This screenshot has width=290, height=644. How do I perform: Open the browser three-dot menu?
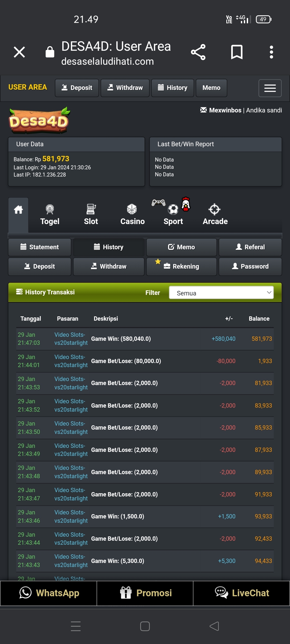pos(271,52)
